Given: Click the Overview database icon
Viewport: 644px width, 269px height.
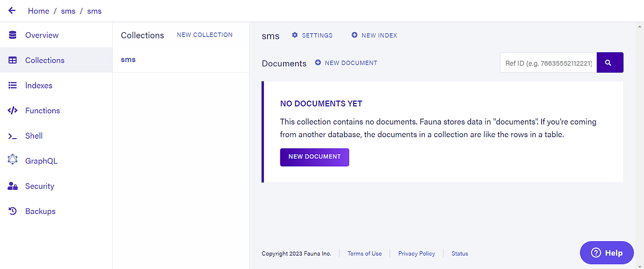Looking at the screenshot, I should (13, 35).
